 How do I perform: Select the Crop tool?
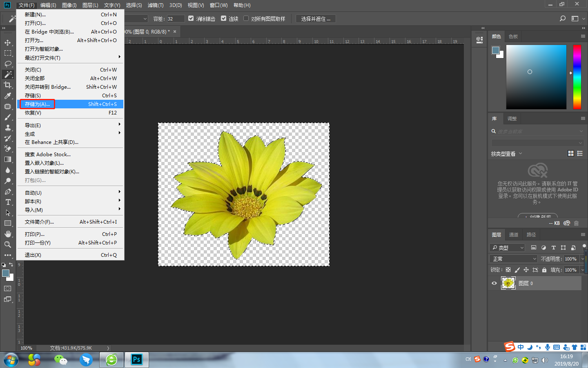pyautogui.click(x=8, y=85)
